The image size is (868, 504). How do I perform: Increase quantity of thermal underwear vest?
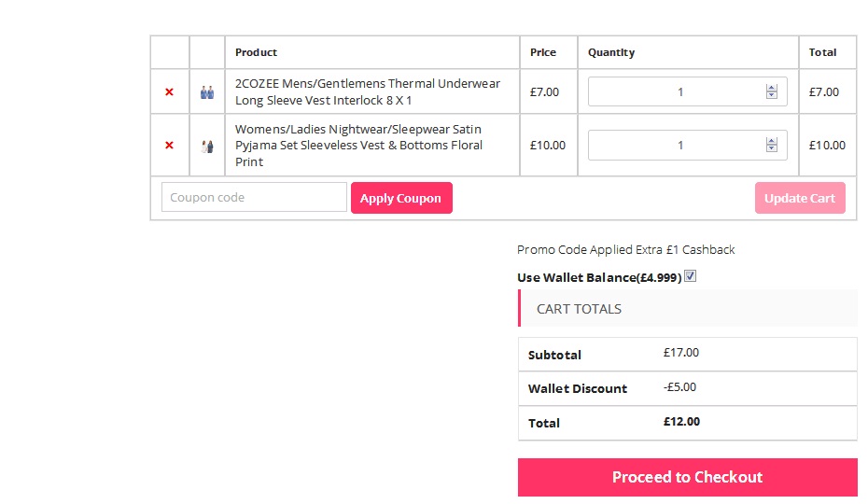(x=772, y=89)
